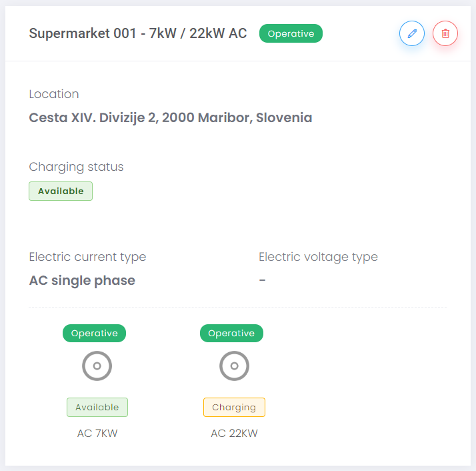476x471 pixels.
Task: Click Available tag of the 7KW connector
Action: pos(97,407)
